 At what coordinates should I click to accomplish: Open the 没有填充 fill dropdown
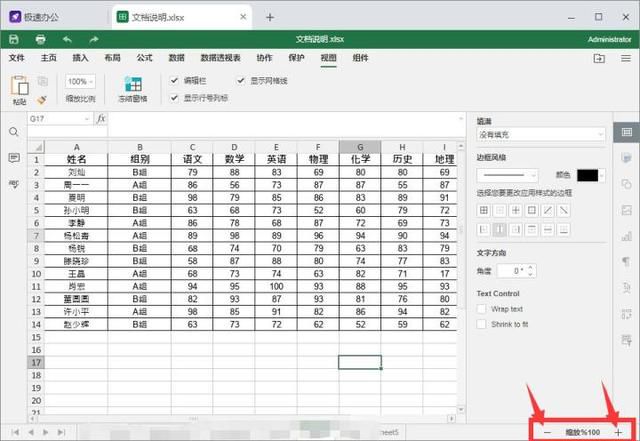click(541, 134)
